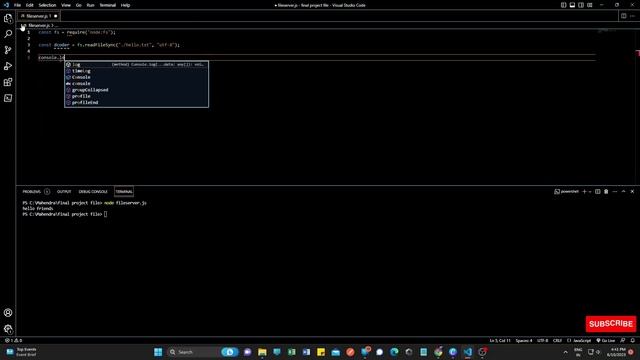Click Ln 5, Col 11 status item
This screenshot has width=640, height=360.
(x=500, y=340)
